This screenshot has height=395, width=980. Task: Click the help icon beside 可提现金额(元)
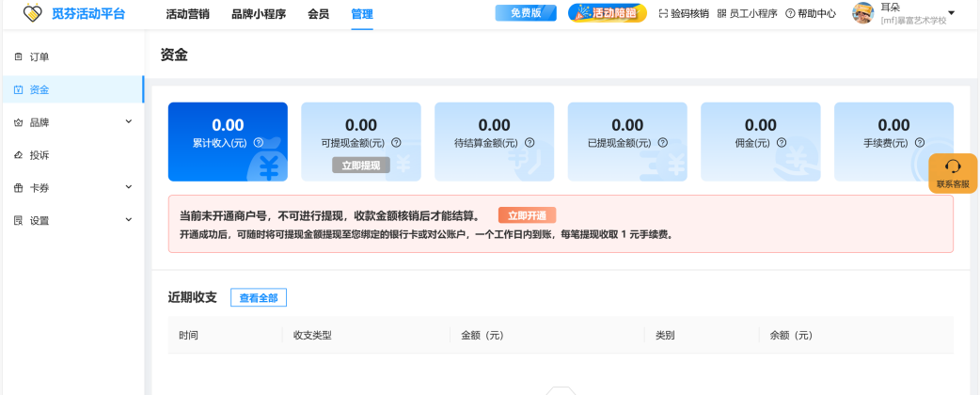point(396,143)
